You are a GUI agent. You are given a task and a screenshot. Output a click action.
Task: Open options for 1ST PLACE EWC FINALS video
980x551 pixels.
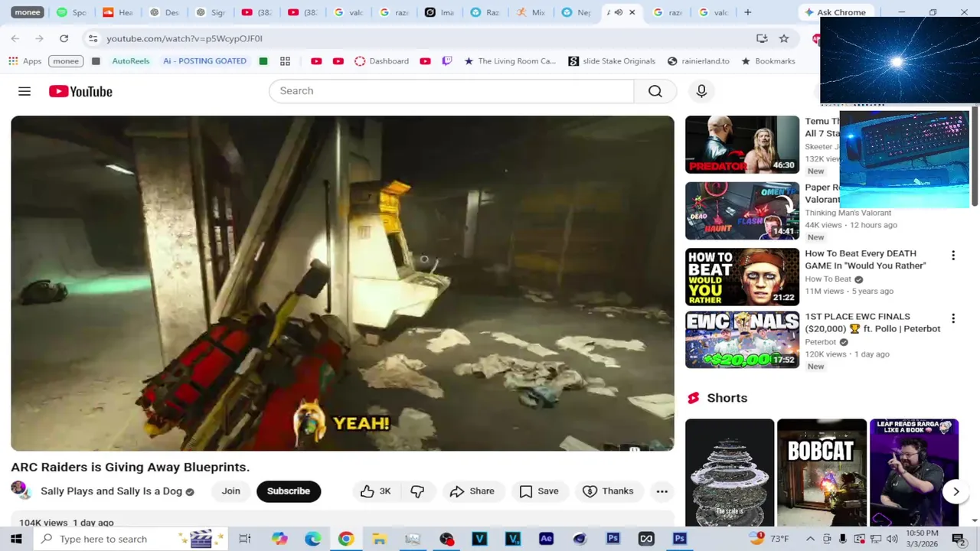pyautogui.click(x=953, y=318)
